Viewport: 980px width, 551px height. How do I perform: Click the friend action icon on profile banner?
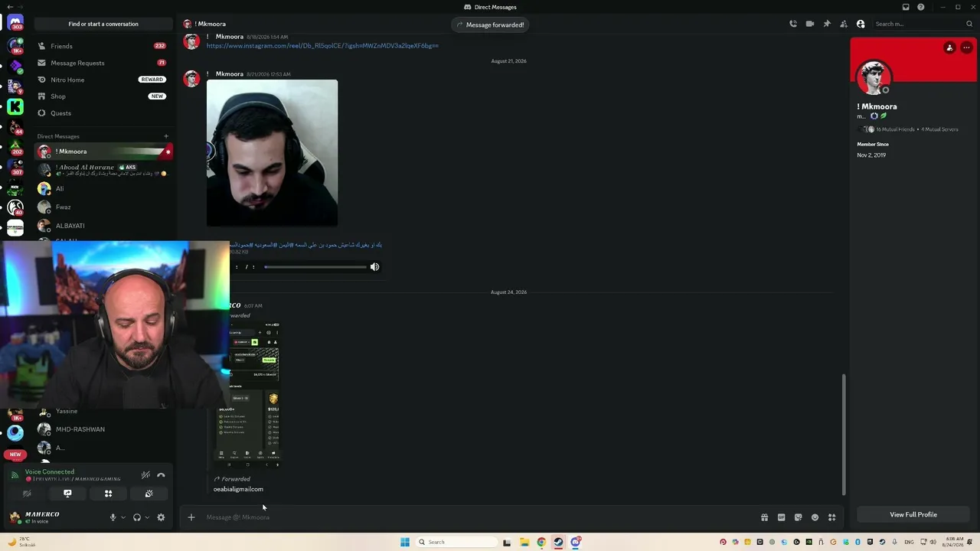[950, 47]
